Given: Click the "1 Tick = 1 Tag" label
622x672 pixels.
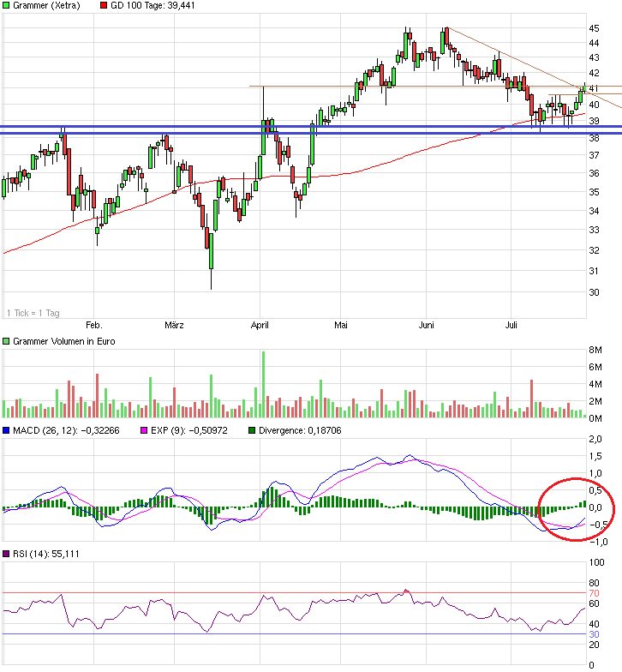Looking at the screenshot, I should click(33, 313).
